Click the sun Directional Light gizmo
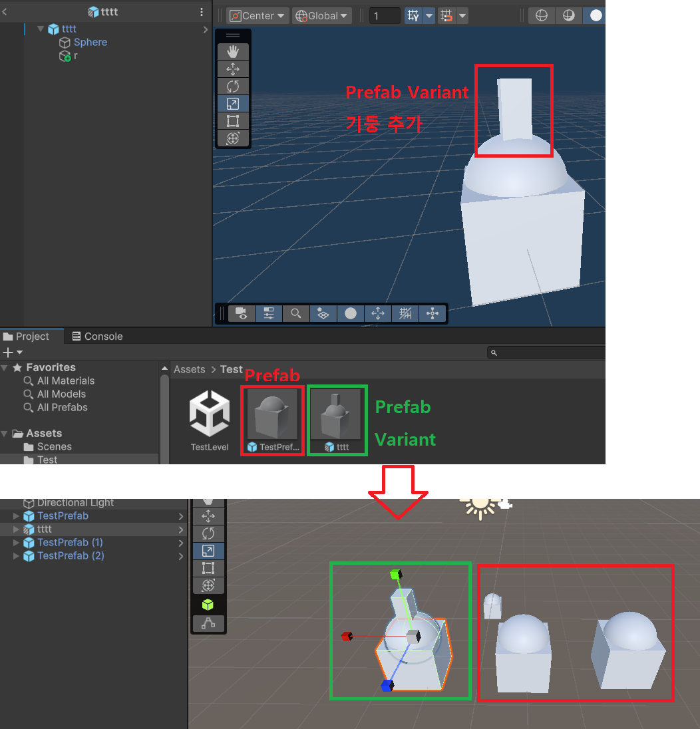Image resolution: width=700 pixels, height=729 pixels. coord(480,508)
